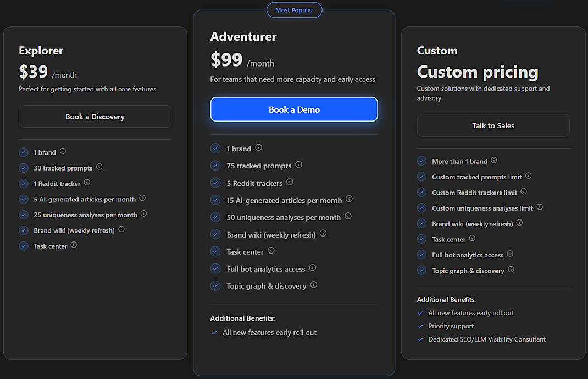Show info for 15 AI-generated articles per month
Image resolution: width=588 pixels, height=379 pixels.
[x=349, y=199]
